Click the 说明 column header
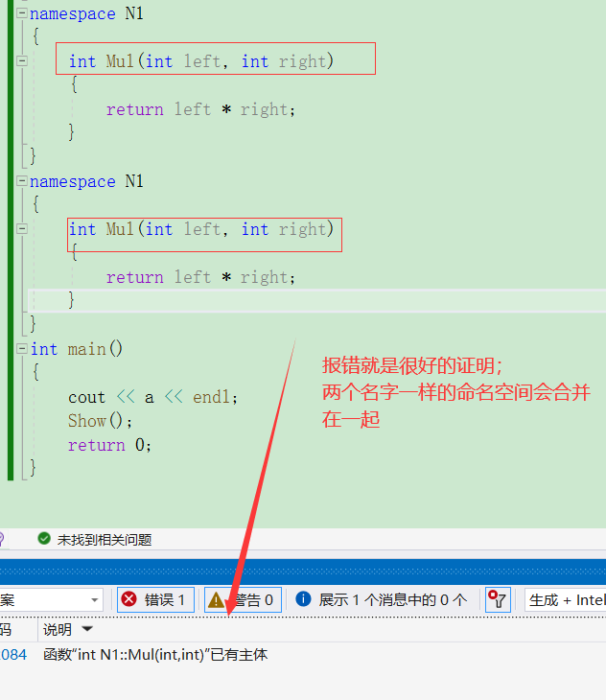 pos(58,629)
